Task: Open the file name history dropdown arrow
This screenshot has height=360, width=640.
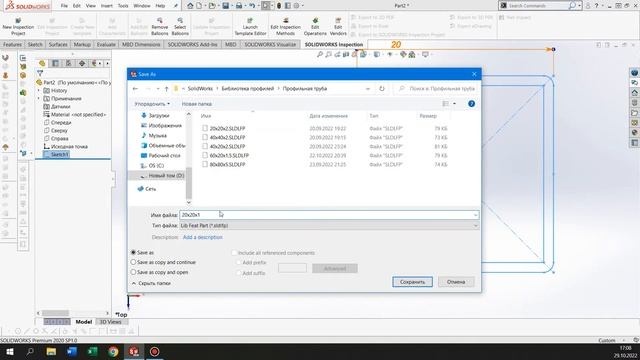Action: [475, 215]
